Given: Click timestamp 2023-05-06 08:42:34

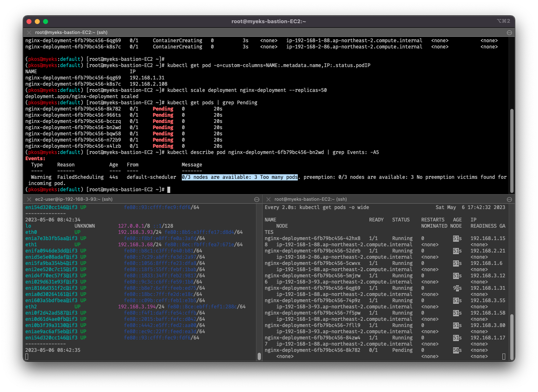Looking at the screenshot, I should [53, 220].
